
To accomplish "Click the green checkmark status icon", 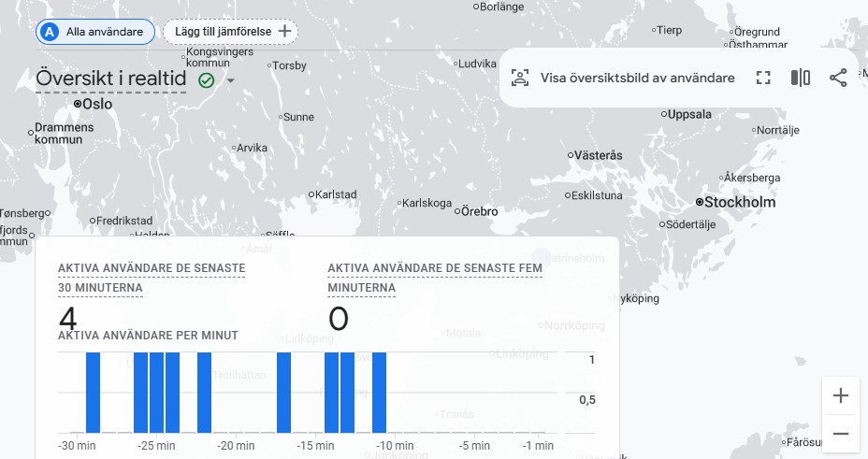I will point(206,80).
